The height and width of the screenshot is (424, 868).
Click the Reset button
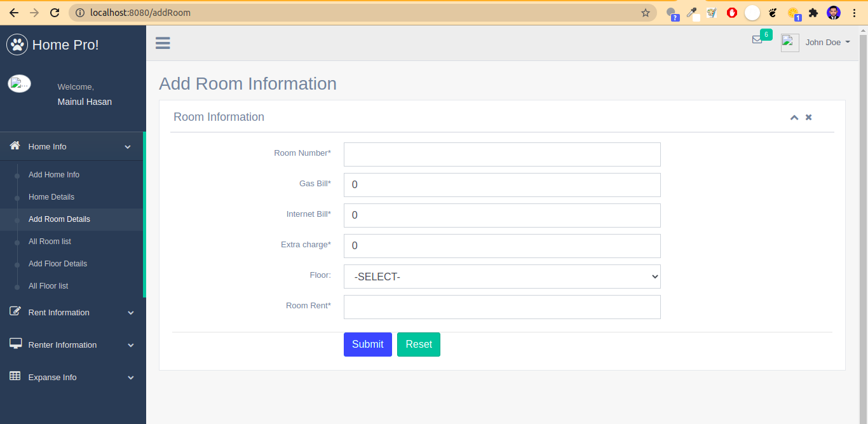click(418, 344)
